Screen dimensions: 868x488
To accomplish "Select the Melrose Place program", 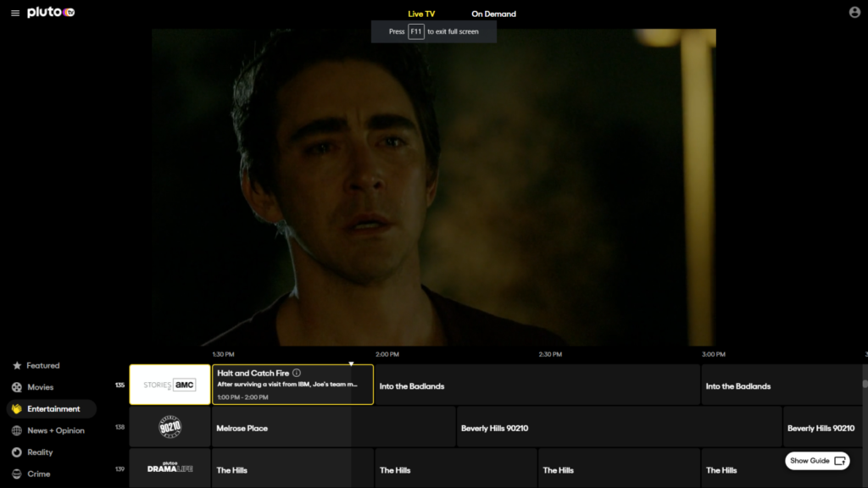I will (333, 427).
